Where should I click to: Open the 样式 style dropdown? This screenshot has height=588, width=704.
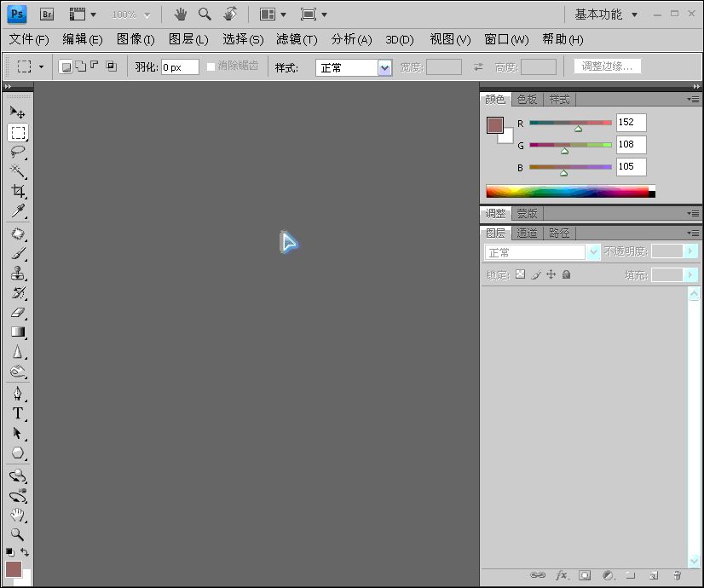pyautogui.click(x=353, y=67)
